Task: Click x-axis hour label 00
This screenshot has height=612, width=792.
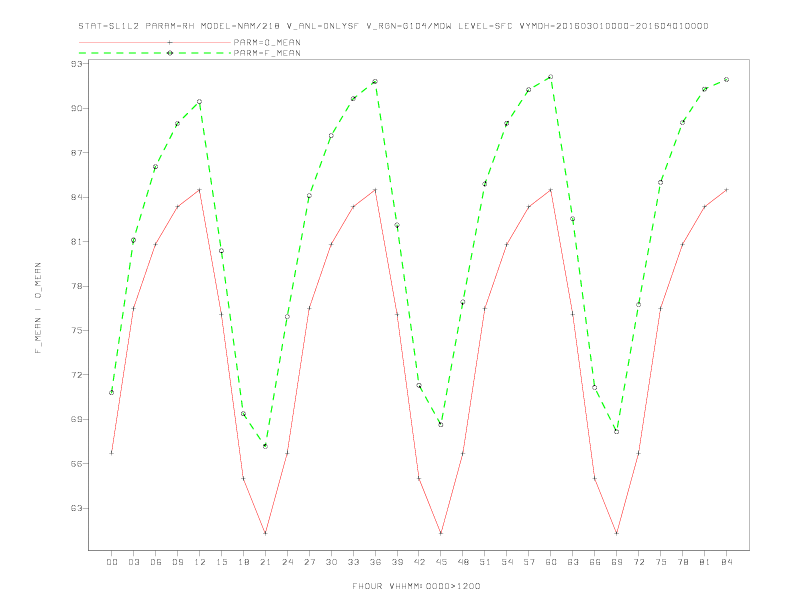Action: (112, 562)
